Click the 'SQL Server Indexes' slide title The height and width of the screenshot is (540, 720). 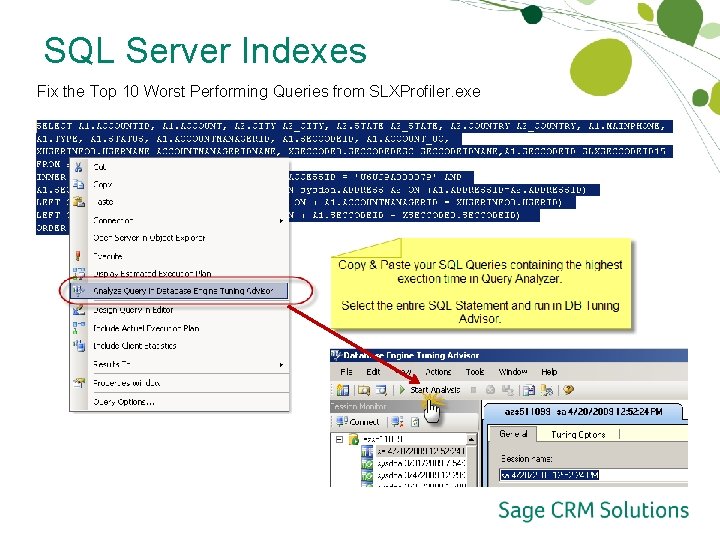(205, 50)
